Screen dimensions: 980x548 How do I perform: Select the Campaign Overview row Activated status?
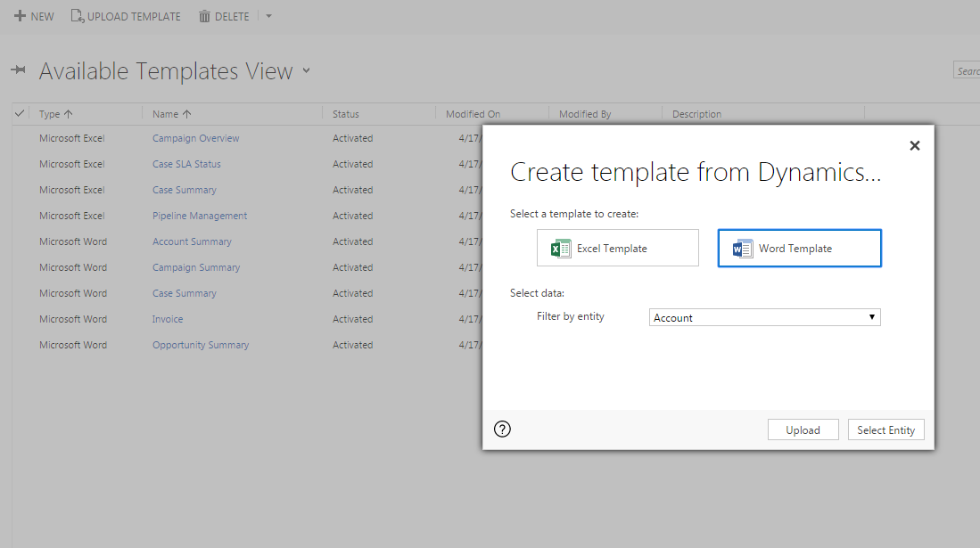(x=352, y=138)
